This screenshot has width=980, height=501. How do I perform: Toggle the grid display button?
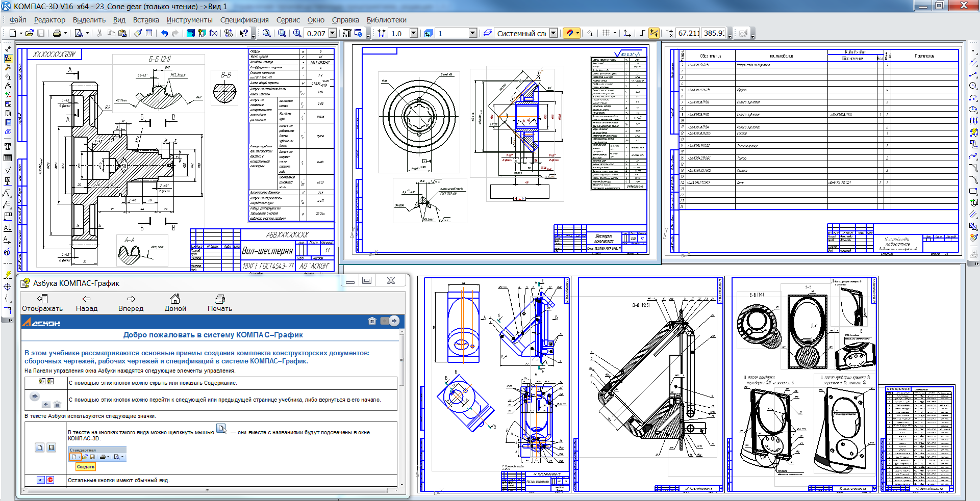pyautogui.click(x=606, y=33)
